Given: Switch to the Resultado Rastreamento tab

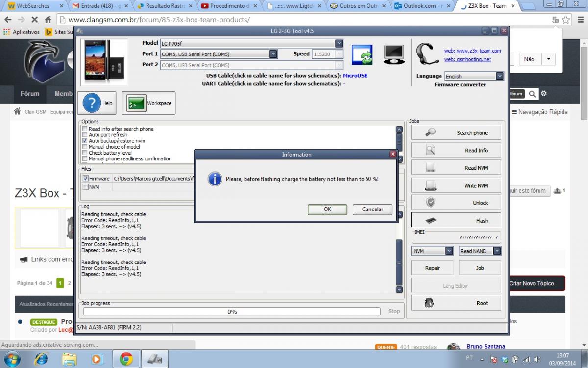Looking at the screenshot, I should pyautogui.click(x=165, y=6).
